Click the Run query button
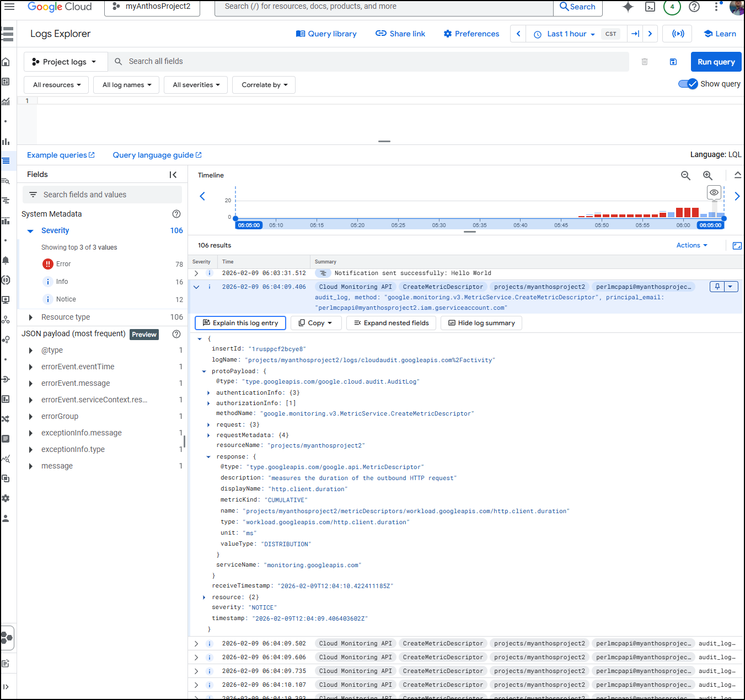 716,62
